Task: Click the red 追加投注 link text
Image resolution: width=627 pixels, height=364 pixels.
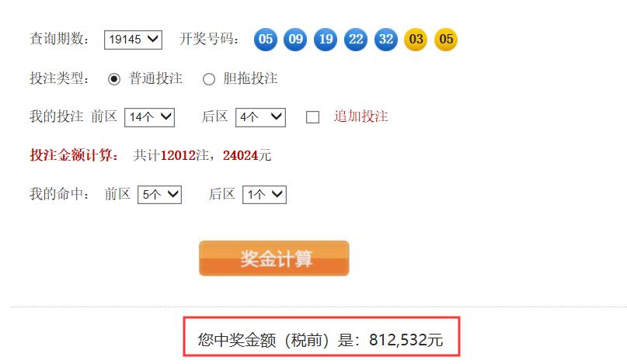Action: pos(361,116)
